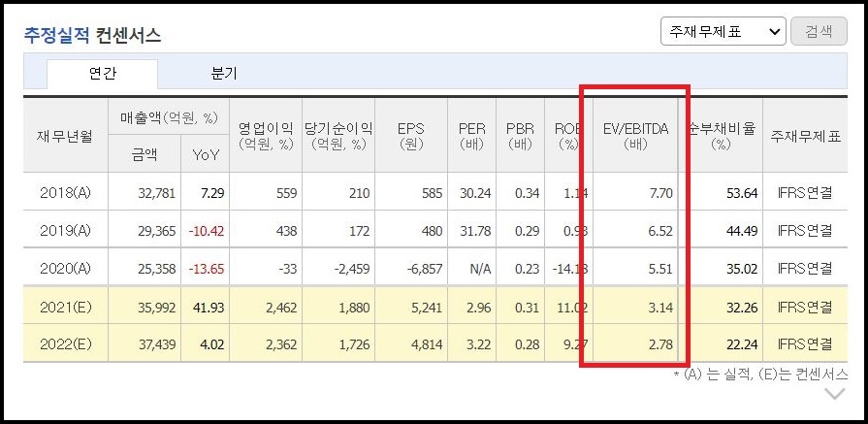Click EV/EBITDA value 6.52
868x424 pixels.
click(x=660, y=231)
